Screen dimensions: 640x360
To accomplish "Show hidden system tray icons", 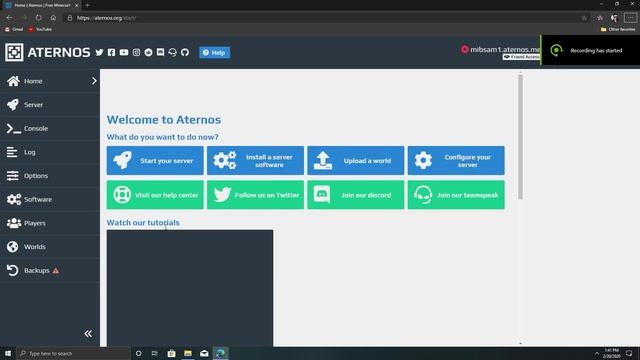I will tap(597, 353).
